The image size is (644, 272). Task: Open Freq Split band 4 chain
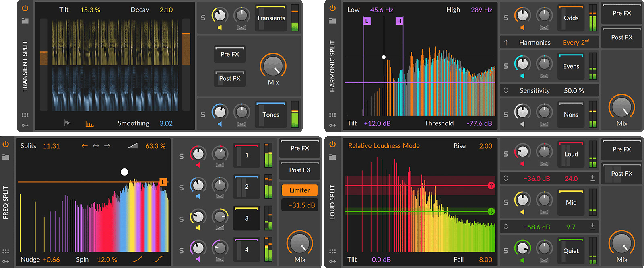(x=247, y=250)
